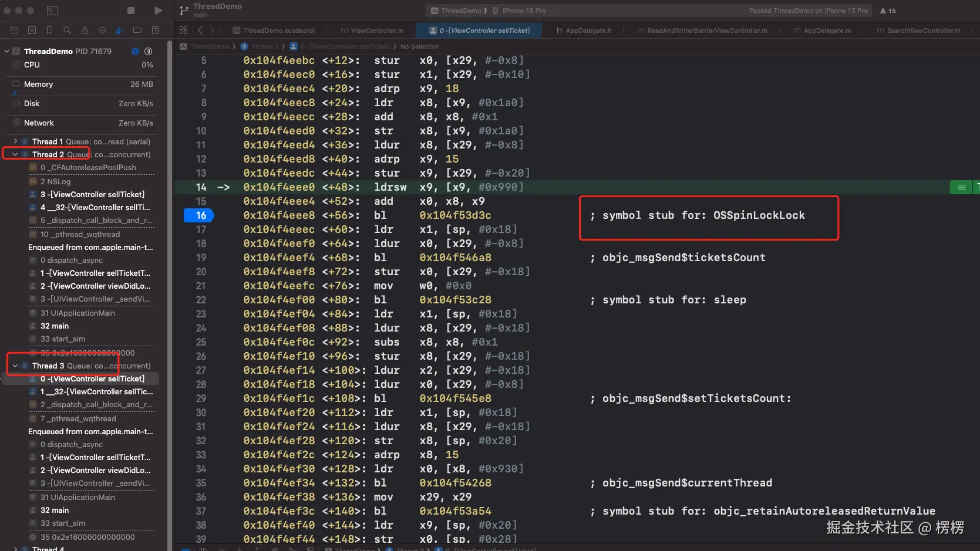This screenshot has width=980, height=551.
Task: Click the source control branch icon
Action: [x=184, y=11]
